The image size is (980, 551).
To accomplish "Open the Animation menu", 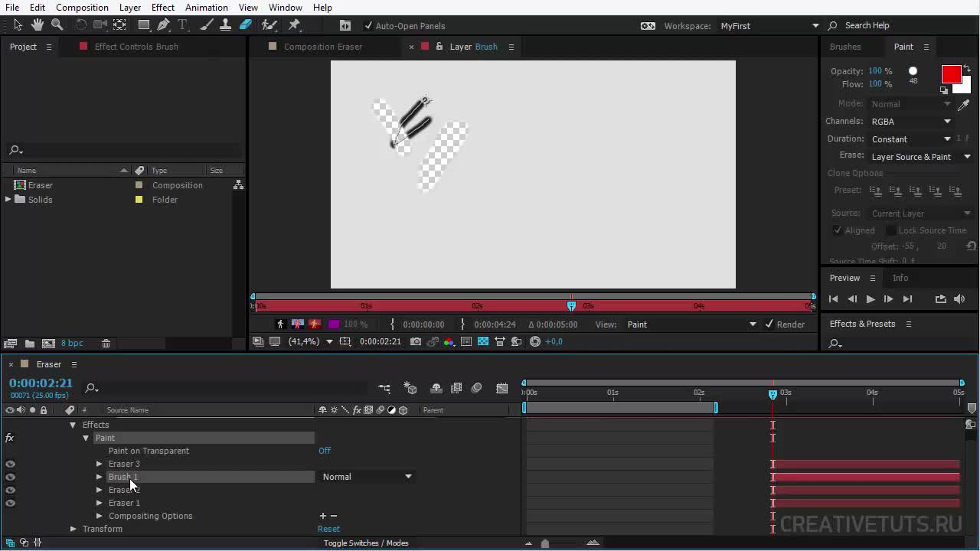I will pos(206,7).
